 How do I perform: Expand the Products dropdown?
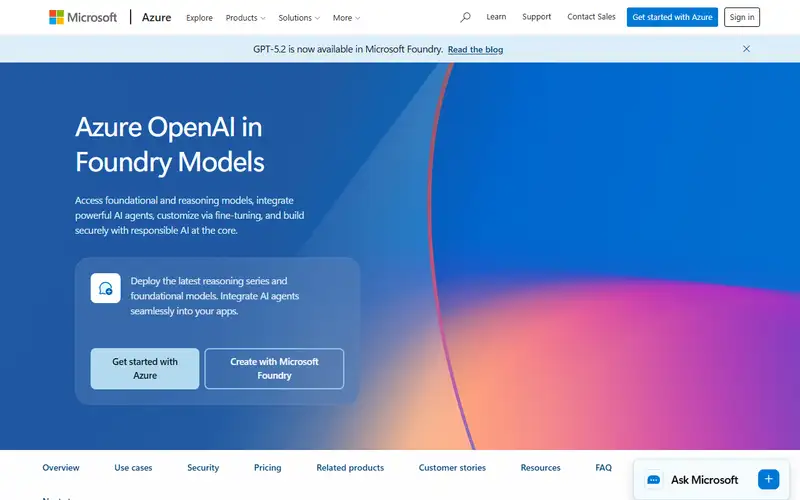(x=245, y=18)
